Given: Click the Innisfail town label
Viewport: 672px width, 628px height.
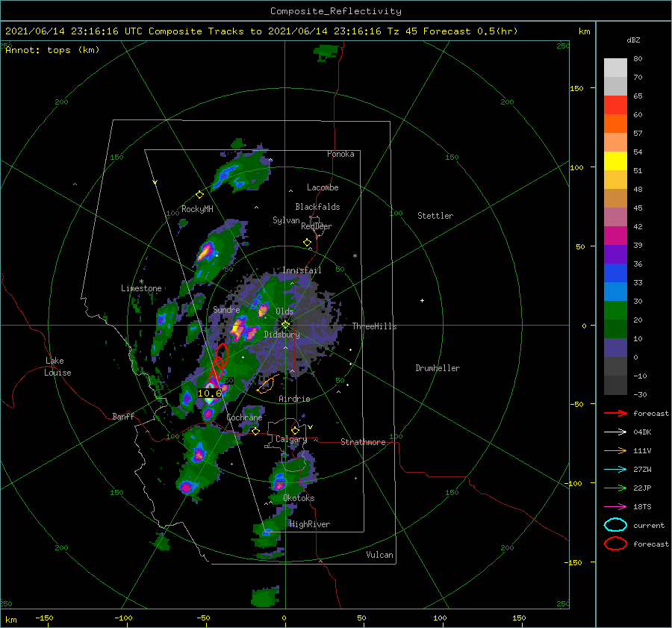Looking at the screenshot, I should point(302,270).
